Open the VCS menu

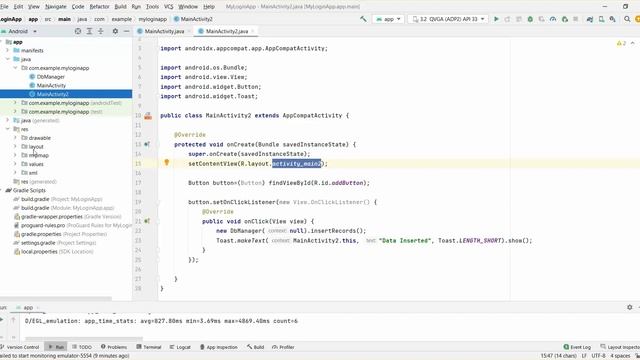pos(168,7)
